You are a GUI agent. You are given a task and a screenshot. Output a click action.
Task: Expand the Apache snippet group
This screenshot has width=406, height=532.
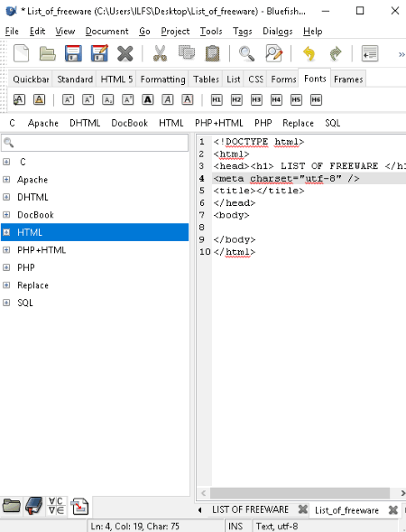6,180
